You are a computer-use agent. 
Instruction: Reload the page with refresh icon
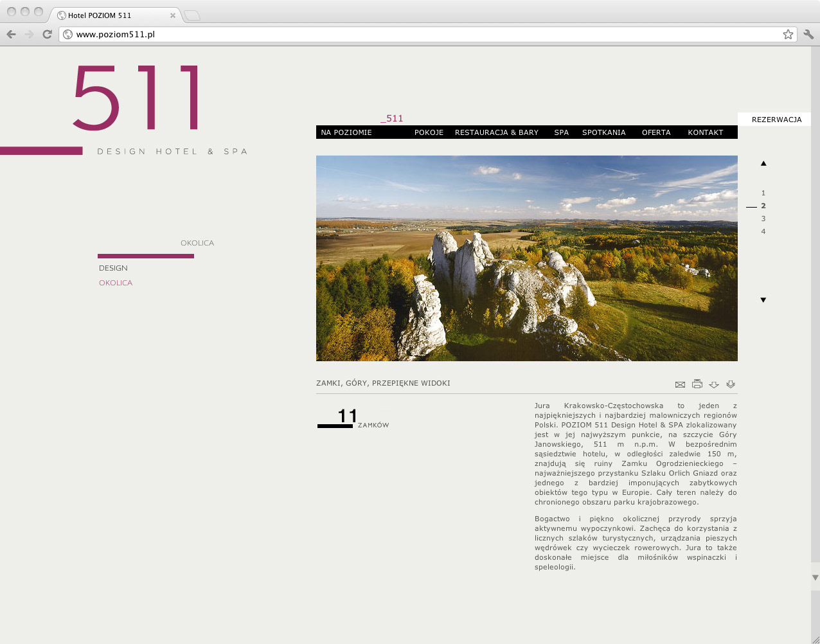point(47,35)
